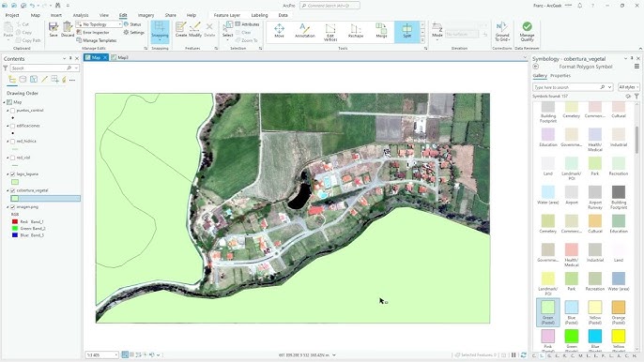
Task: Click Copy Path button
Action: pos(28,40)
